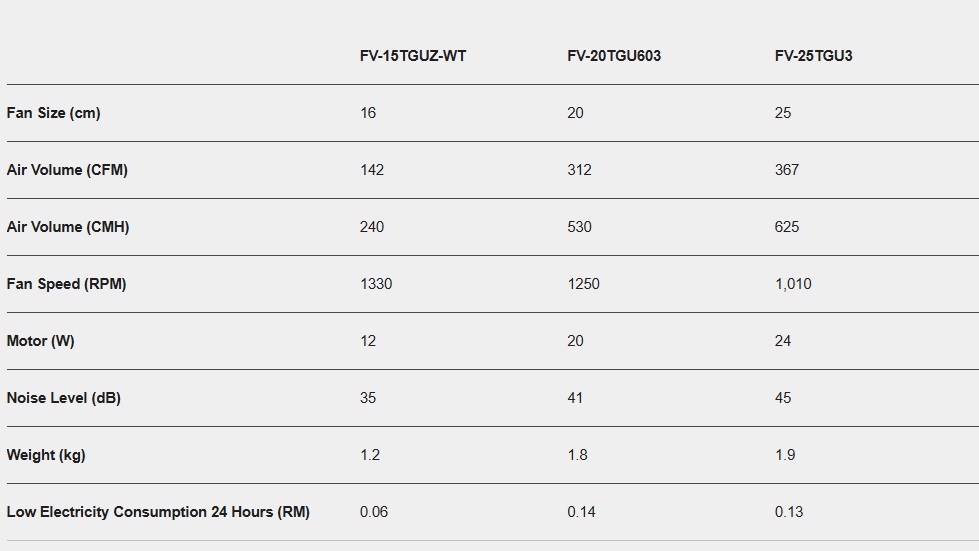Click the FV-15TGUZ-WT model column header
The height and width of the screenshot is (551, 979).
(412, 56)
